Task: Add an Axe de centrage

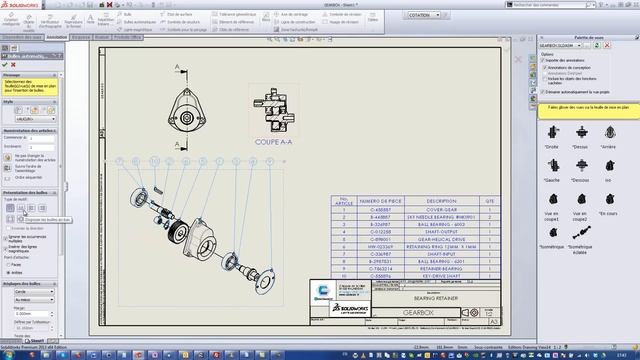Action: (x=291, y=14)
